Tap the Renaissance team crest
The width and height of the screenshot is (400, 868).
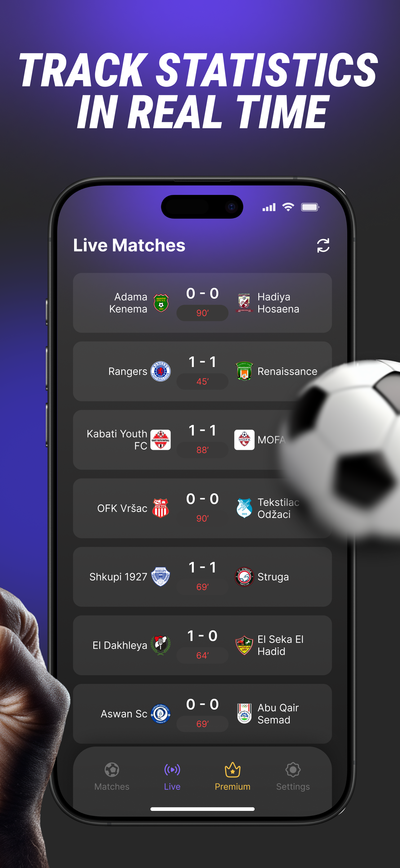tap(244, 371)
